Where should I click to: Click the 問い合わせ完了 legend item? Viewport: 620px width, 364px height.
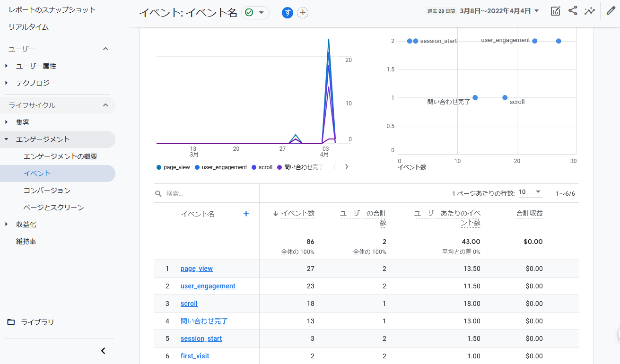coord(301,167)
